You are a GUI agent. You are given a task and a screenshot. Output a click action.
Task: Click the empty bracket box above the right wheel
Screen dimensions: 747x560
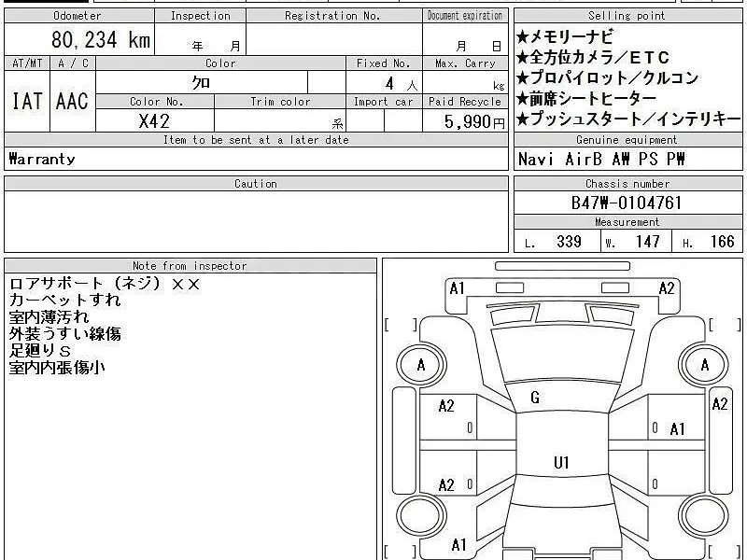pyautogui.click(x=725, y=326)
